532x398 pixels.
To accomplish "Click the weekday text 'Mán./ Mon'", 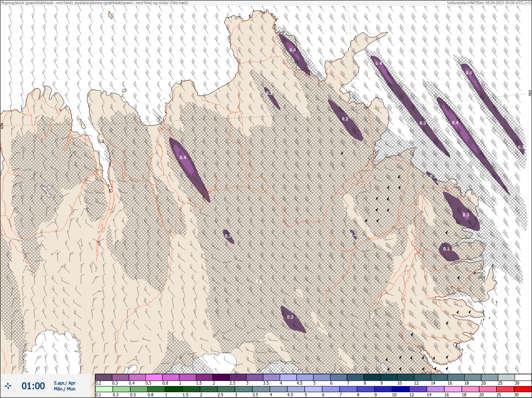I will (x=64, y=389).
